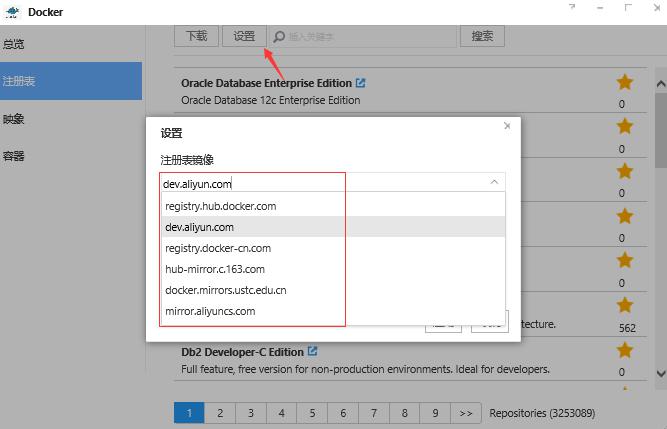The height and width of the screenshot is (429, 667).
Task: Choose dev.aliyun.com in the dropdown list
Action: click(333, 227)
